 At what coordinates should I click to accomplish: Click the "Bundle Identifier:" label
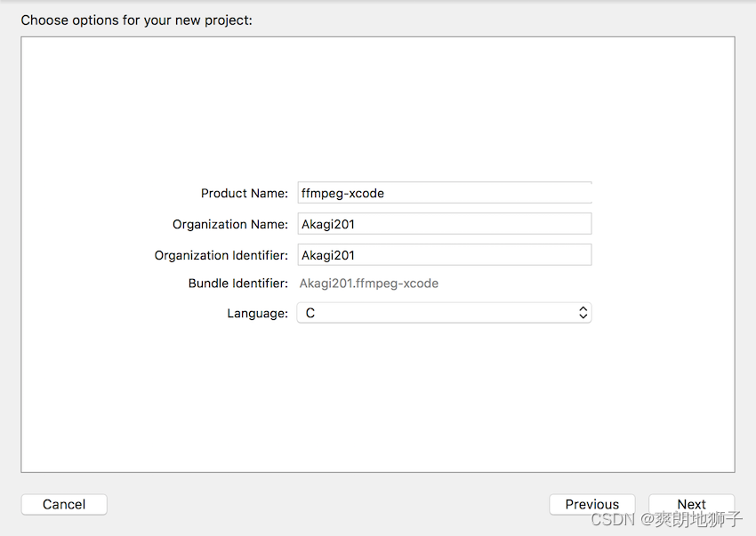click(x=238, y=284)
